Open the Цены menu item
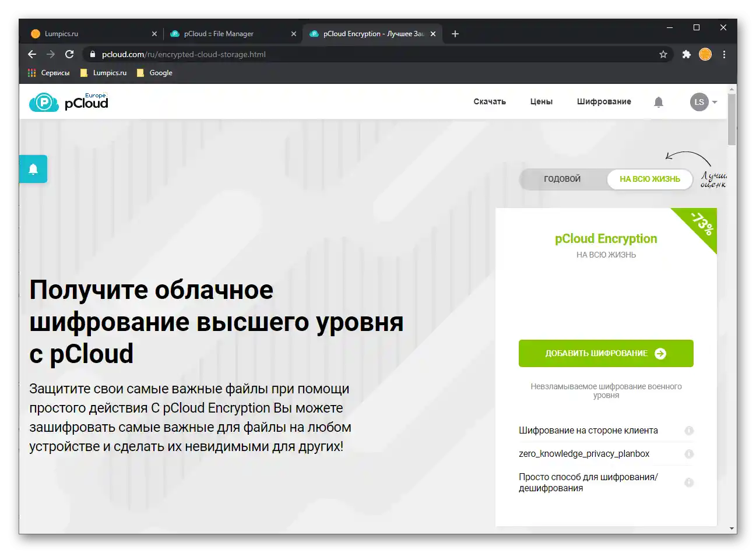Viewport: 756px width, 553px height. (541, 102)
